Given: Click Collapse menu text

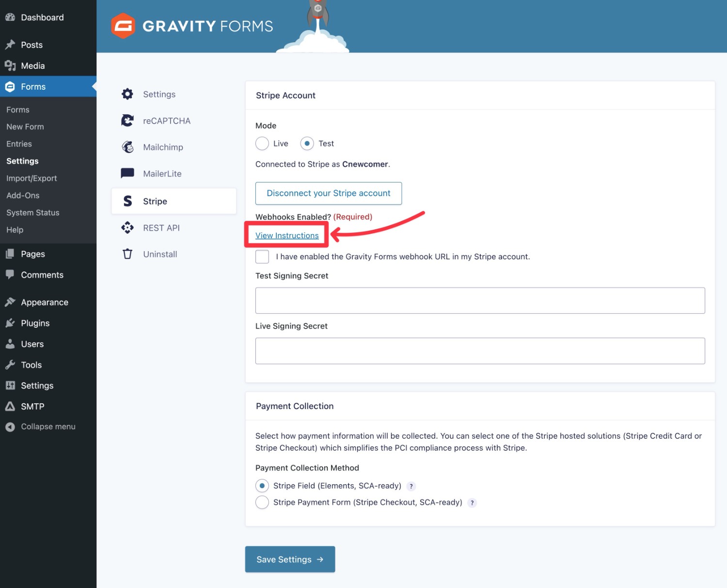Looking at the screenshot, I should [48, 427].
